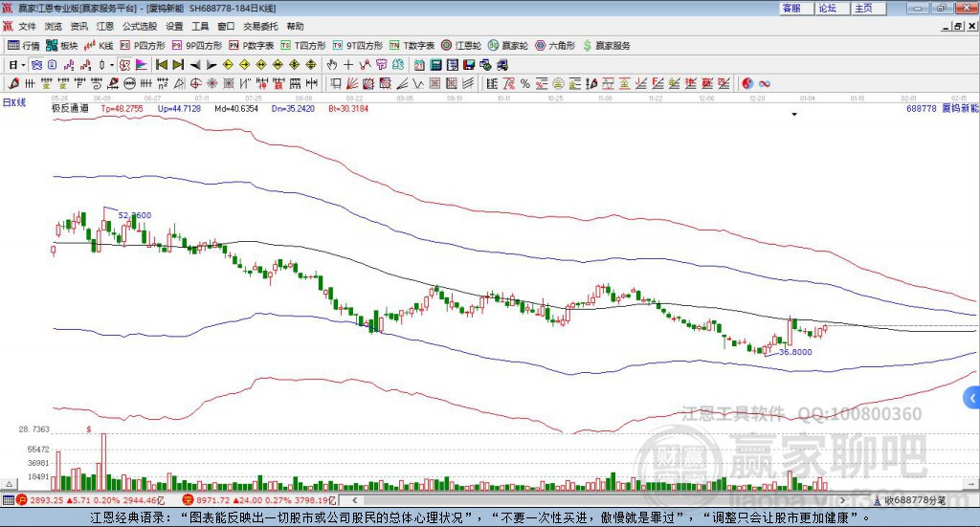This screenshot has width=980, height=527.
Task: Click the blue infinity symbol icon
Action: tap(765, 83)
